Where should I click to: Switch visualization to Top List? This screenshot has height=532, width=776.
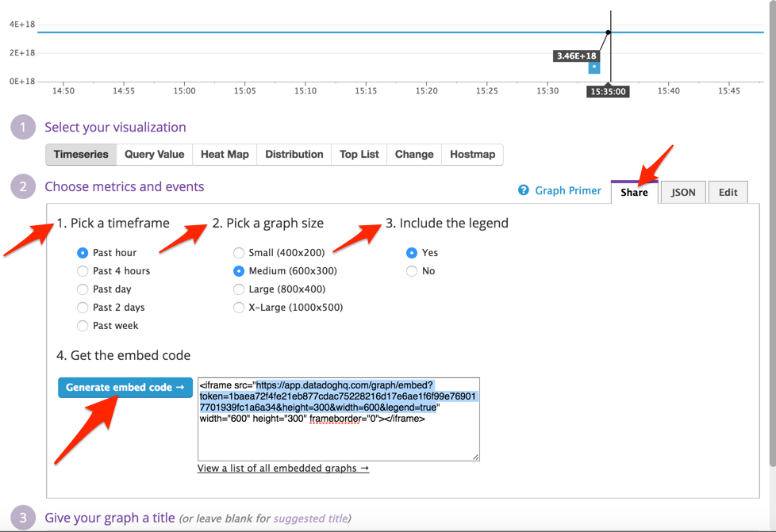pyautogui.click(x=359, y=155)
